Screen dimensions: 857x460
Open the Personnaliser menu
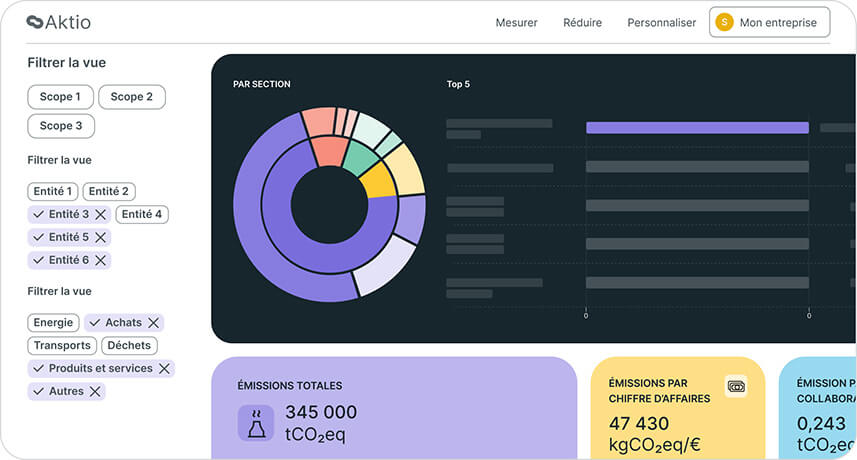point(661,23)
